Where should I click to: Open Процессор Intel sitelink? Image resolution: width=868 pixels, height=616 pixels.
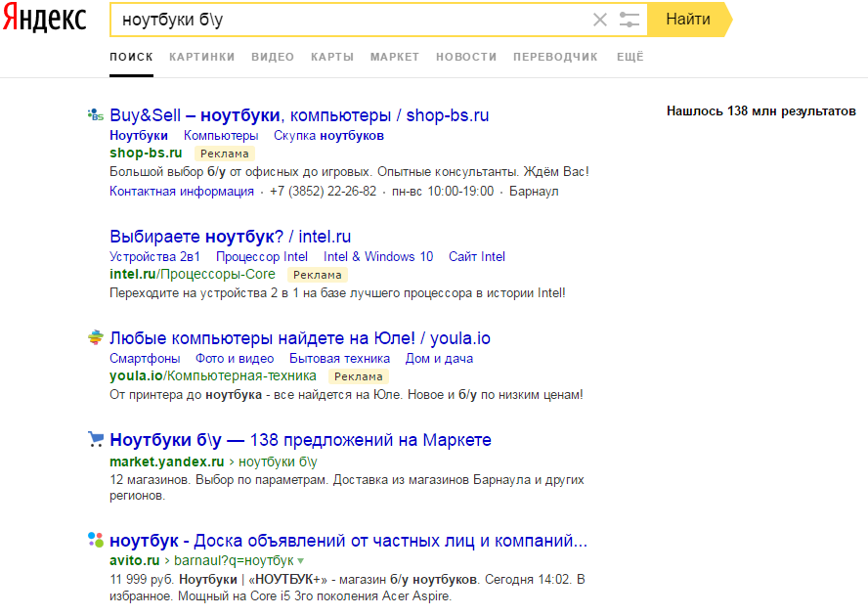pyautogui.click(x=262, y=256)
